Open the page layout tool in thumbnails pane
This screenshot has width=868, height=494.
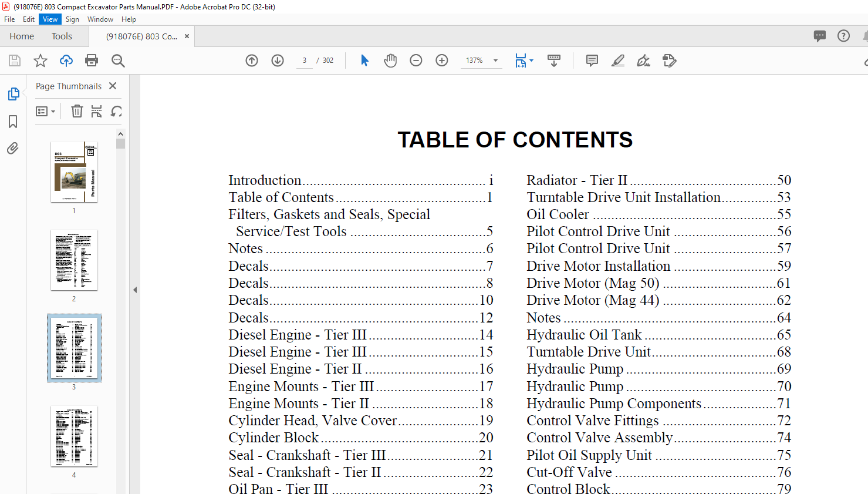click(97, 111)
